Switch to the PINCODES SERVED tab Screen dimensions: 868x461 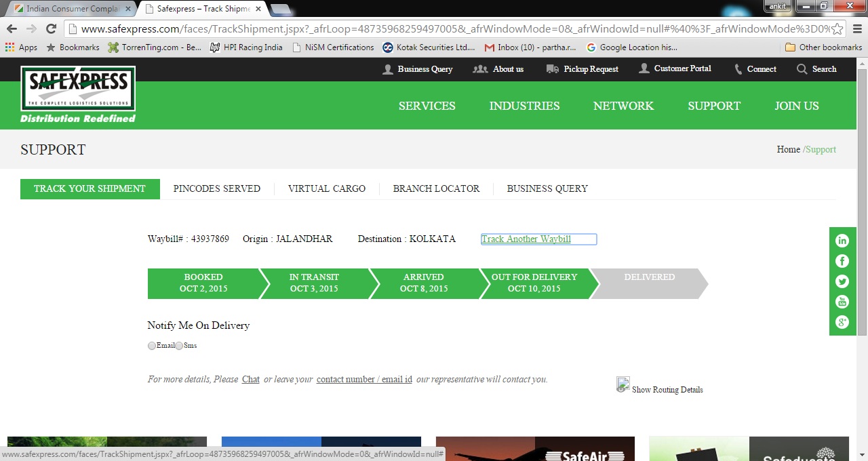pyautogui.click(x=216, y=188)
